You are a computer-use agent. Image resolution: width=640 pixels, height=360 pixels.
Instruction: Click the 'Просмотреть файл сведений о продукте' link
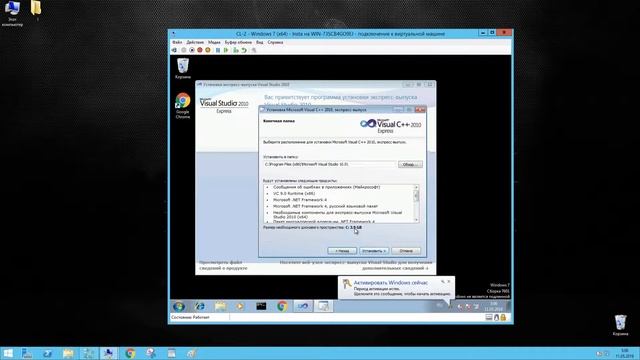click(x=223, y=265)
